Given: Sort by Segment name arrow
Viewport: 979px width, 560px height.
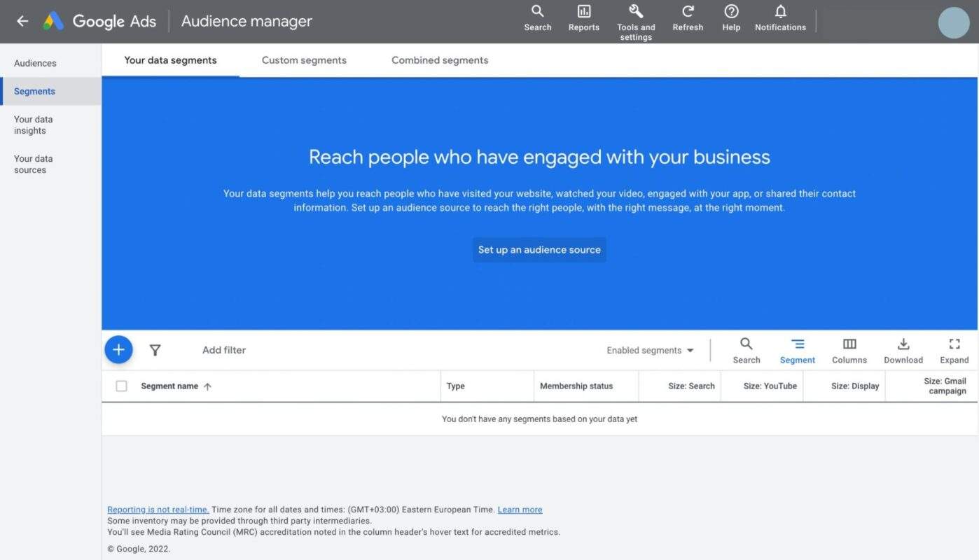Looking at the screenshot, I should 207,386.
